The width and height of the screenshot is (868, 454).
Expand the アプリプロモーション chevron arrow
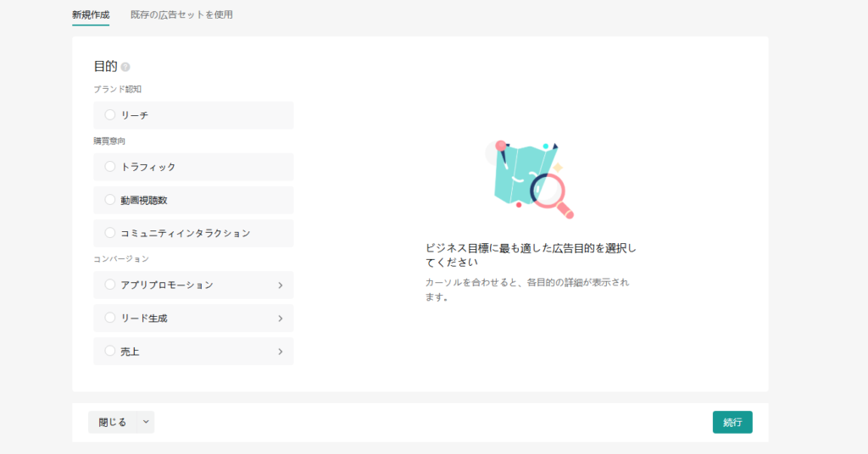(x=280, y=285)
